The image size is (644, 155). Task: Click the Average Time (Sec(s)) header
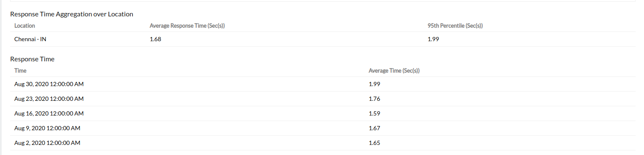coord(394,71)
